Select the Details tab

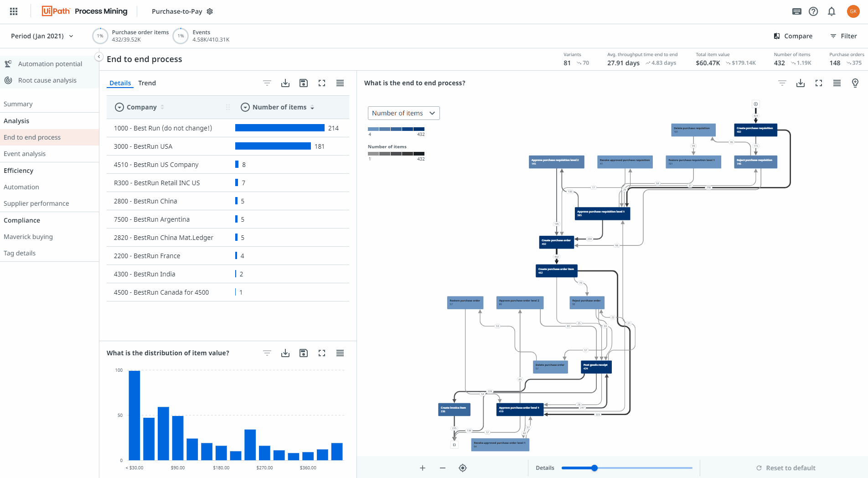120,83
